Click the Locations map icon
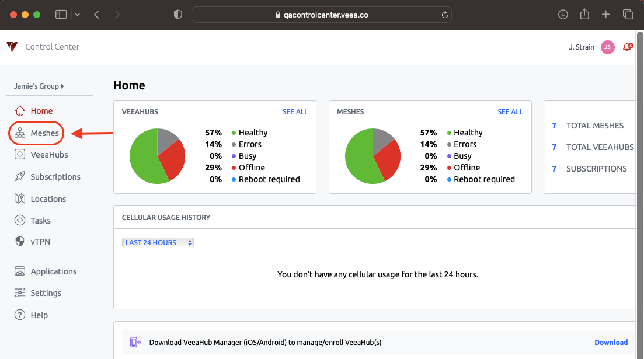 [x=20, y=199]
